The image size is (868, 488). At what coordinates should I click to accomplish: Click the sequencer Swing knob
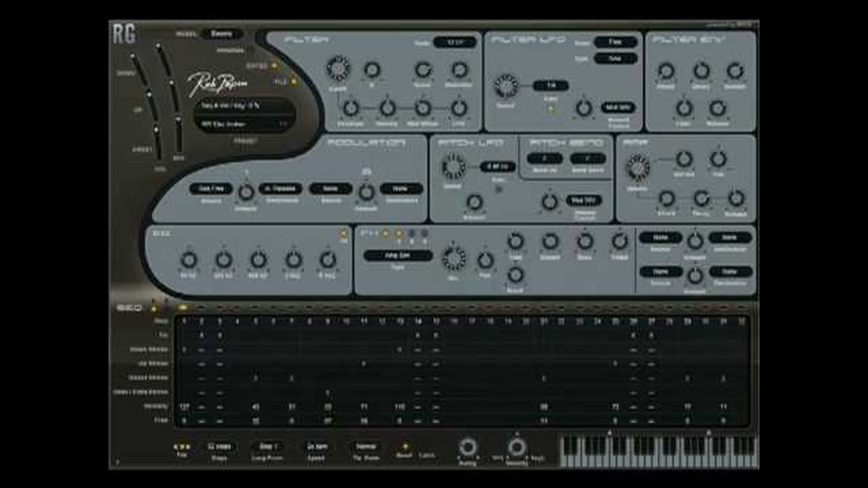468,447
